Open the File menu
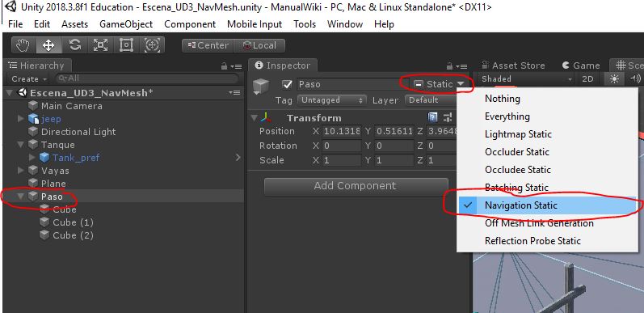The height and width of the screenshot is (313, 644). [x=15, y=24]
